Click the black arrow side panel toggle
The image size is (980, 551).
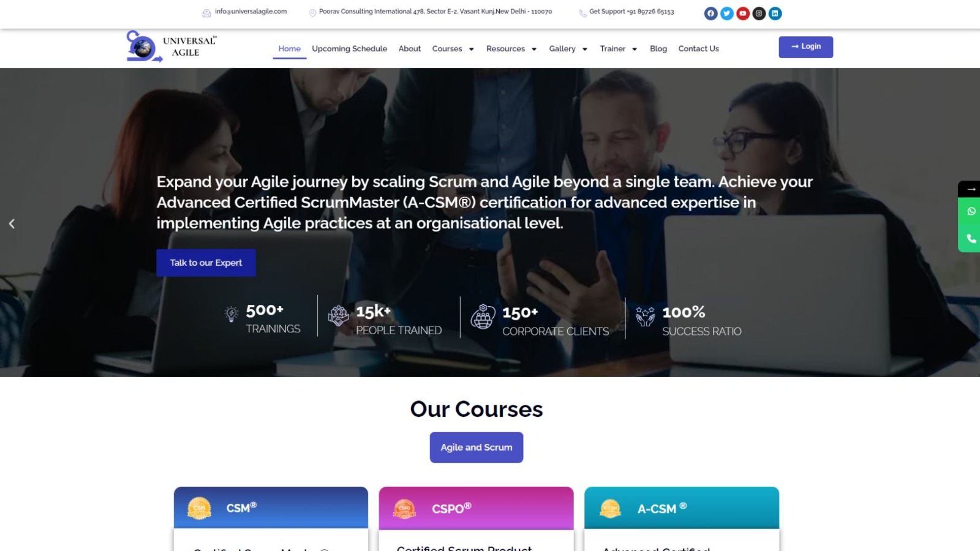tap(971, 189)
